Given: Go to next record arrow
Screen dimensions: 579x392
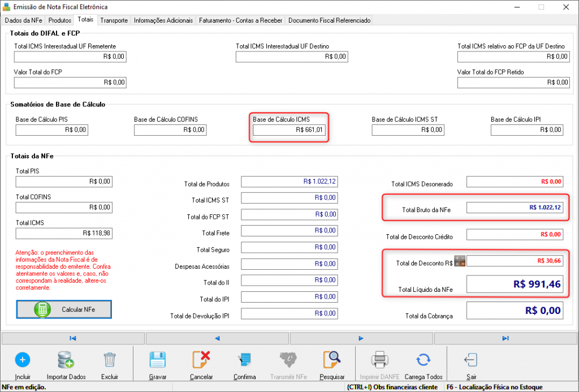Looking at the screenshot, I should pyautogui.click(x=361, y=338).
